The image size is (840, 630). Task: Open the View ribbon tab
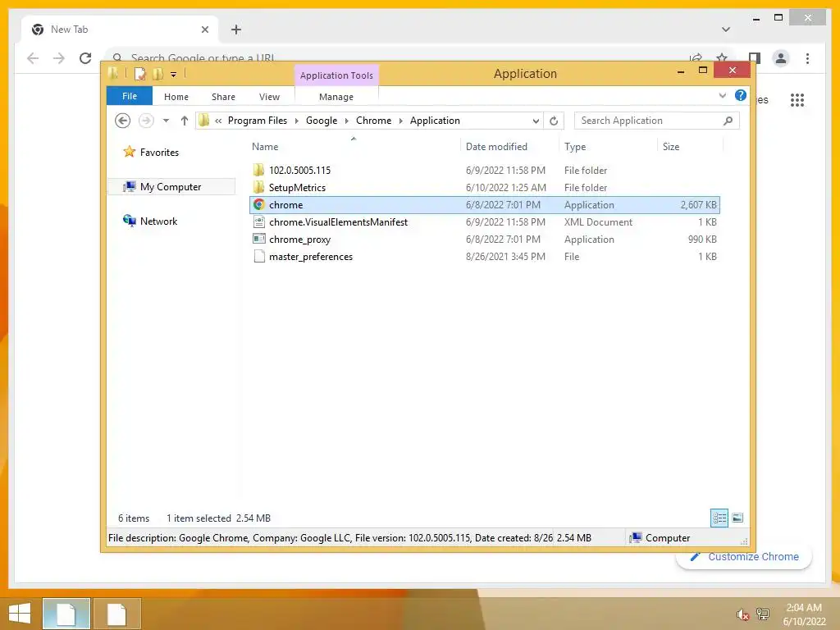click(x=269, y=97)
